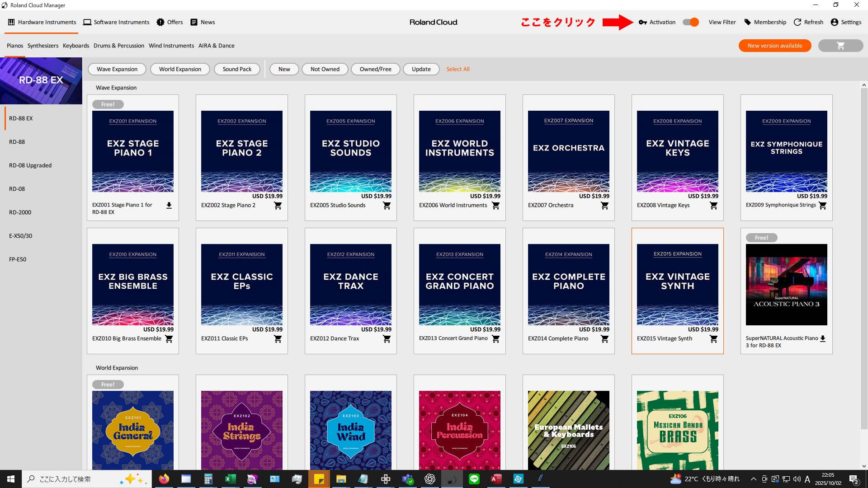Select RD-2000 in the sidebar
Viewport: 868px width, 488px height.
pos(20,212)
